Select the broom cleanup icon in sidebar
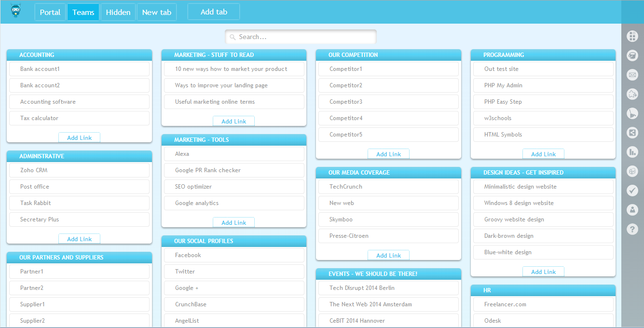644x328 pixels. click(632, 113)
